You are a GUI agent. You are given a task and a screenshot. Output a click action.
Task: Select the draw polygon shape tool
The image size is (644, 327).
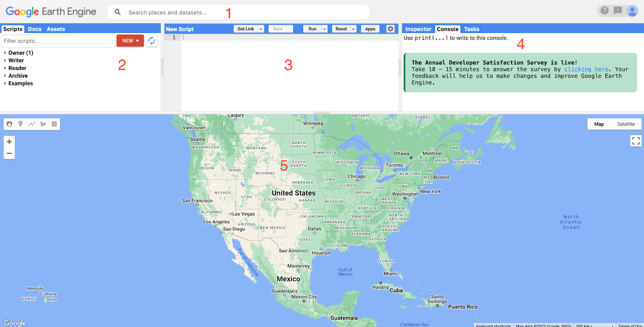pos(43,124)
